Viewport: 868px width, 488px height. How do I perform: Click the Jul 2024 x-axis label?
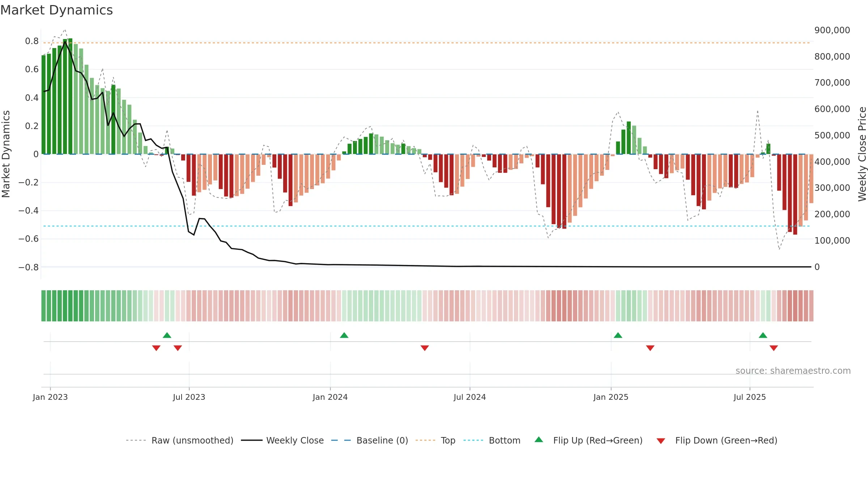click(470, 397)
